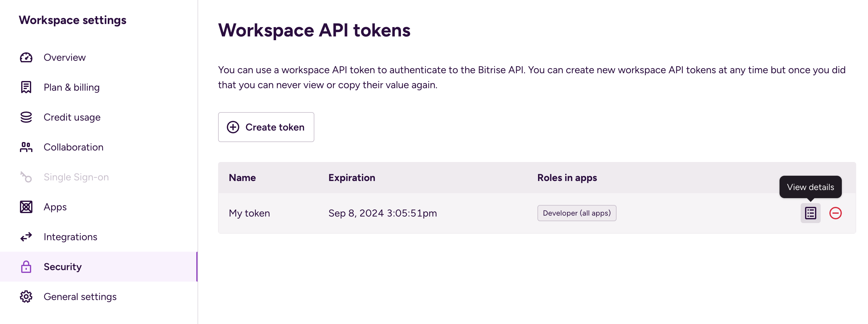
Task: Click the General settings gear icon
Action: pyautogui.click(x=26, y=296)
